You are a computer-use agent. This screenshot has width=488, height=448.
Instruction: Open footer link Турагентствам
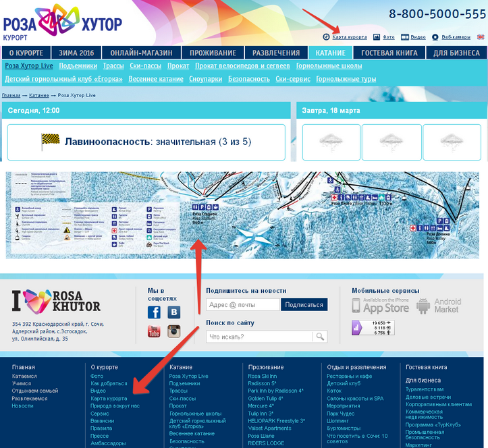click(x=425, y=389)
